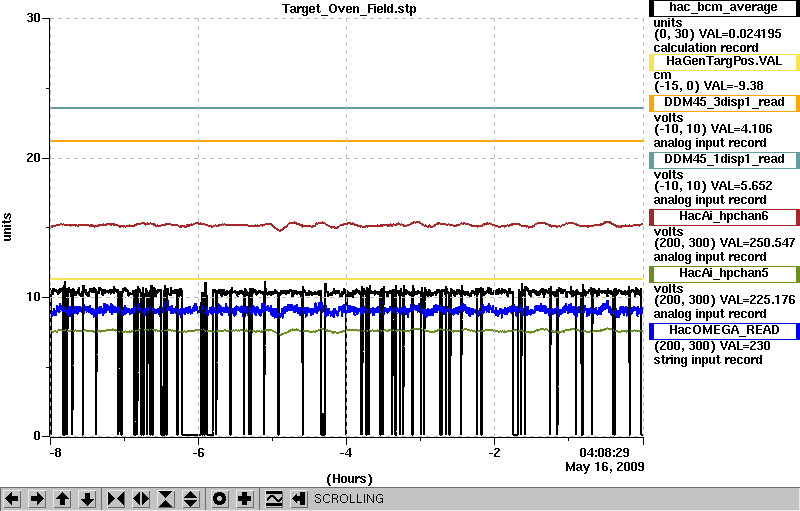Click the 20 value on the y-axis

pos(34,158)
